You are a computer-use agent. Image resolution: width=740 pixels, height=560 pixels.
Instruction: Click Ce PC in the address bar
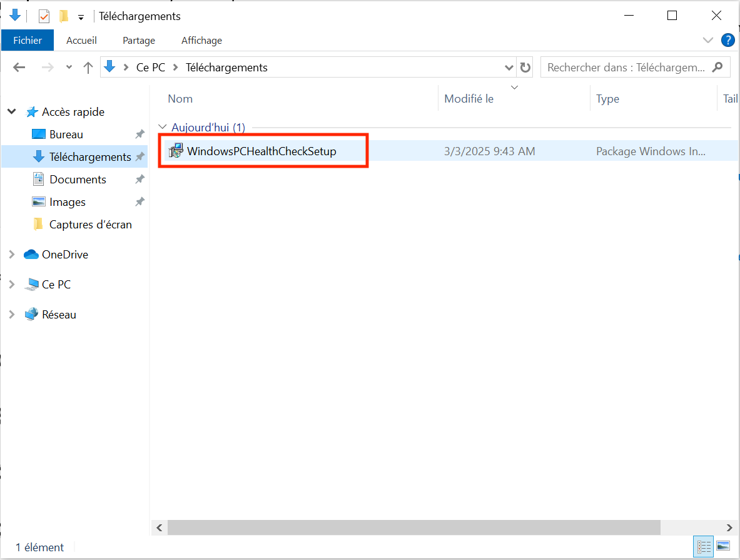tap(151, 68)
